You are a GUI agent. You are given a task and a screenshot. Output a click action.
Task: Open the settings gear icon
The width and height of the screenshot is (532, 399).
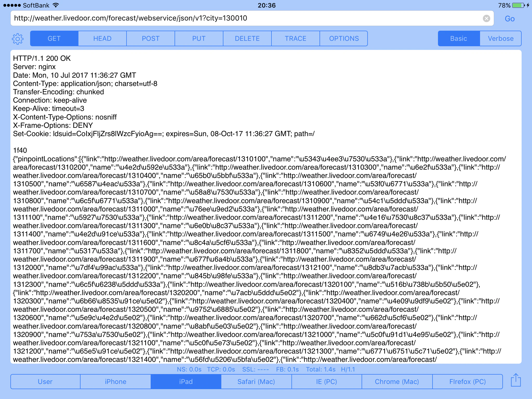tap(18, 39)
